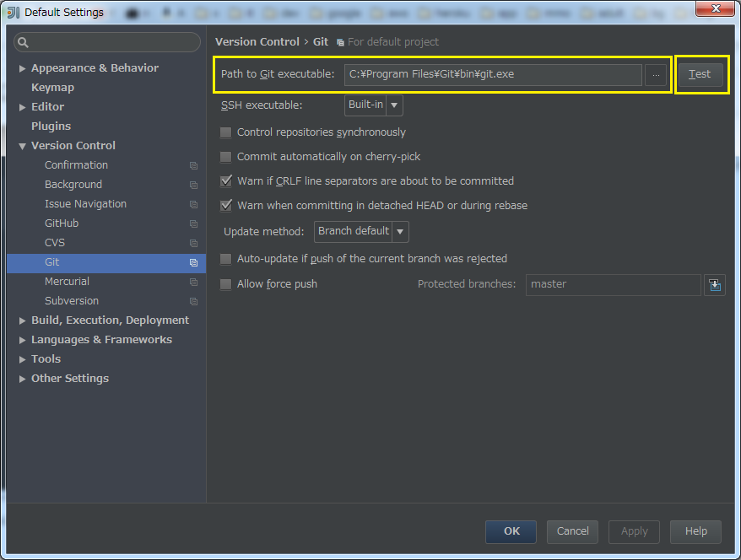Expand the 'Build, Execution, Deployment' section
The image size is (741, 560).
[23, 320]
